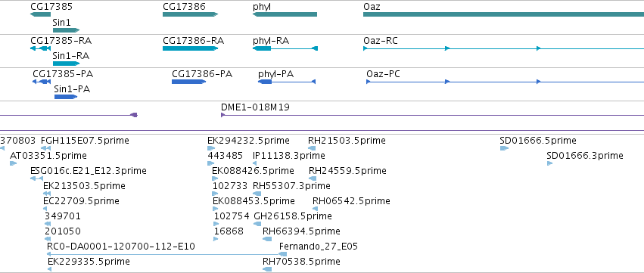Image resolution: width=644 pixels, height=273 pixels.
Task: Click the SD01666.5prime EST arrow
Action: click(x=504, y=148)
